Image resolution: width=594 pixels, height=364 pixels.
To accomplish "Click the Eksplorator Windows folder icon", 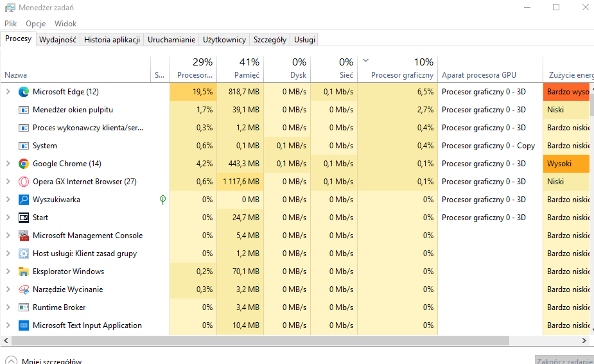I will (24, 272).
